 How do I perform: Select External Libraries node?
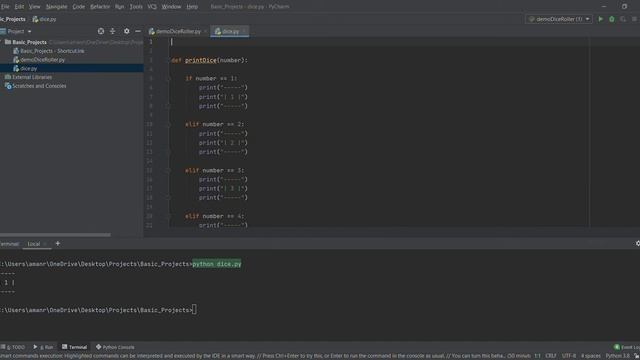click(32, 77)
